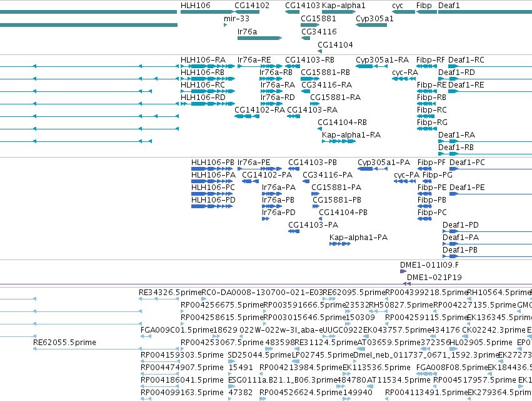Open transcript CG14103-RB

pos(309,60)
